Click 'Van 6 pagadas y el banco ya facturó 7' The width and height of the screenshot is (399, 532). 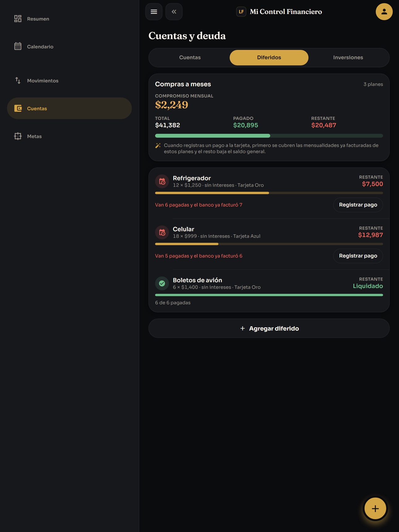click(199, 205)
